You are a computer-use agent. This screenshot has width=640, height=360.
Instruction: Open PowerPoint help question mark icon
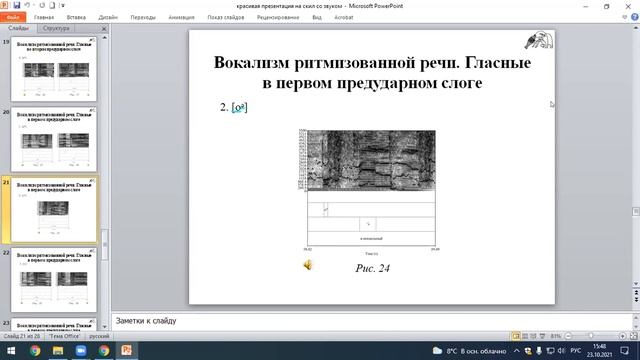point(635,17)
